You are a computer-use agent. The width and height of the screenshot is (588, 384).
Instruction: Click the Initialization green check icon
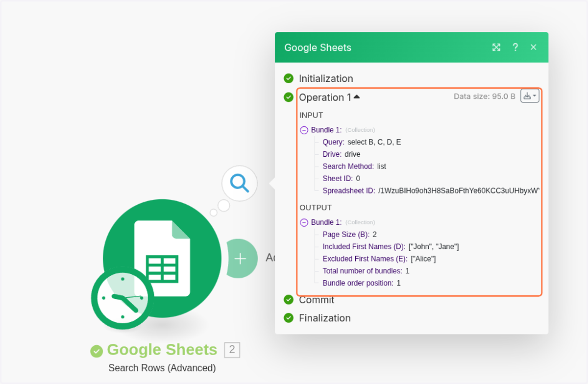[289, 78]
